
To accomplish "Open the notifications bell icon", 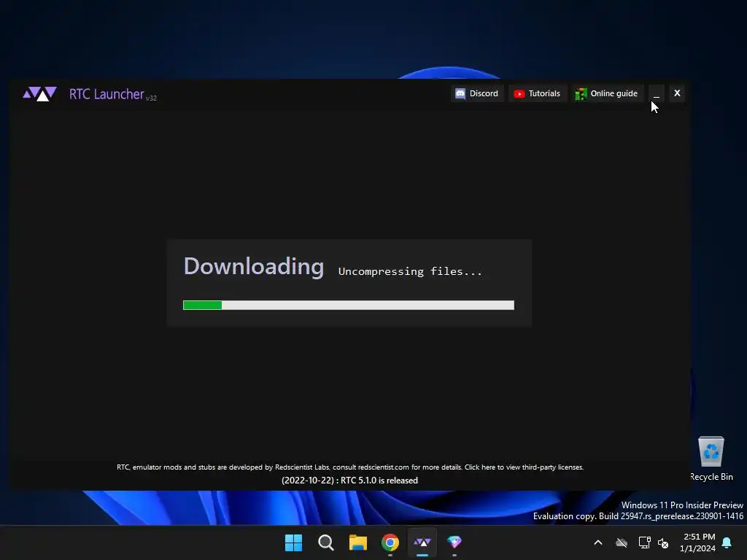I will pos(727,542).
